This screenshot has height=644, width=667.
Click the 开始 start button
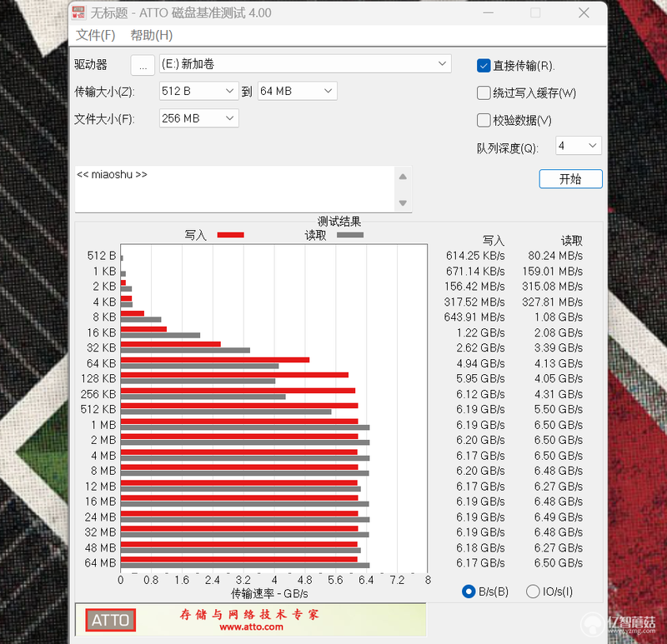point(570,179)
